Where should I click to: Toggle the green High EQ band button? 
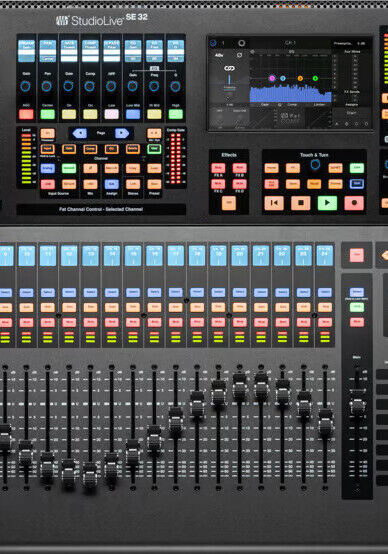[x=176, y=114]
